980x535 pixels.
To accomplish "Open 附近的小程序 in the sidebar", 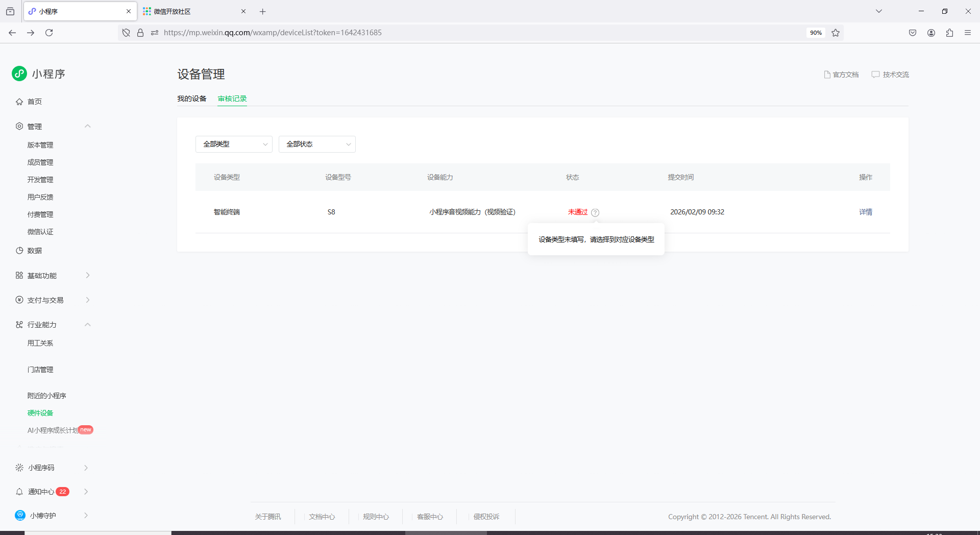I will (47, 396).
